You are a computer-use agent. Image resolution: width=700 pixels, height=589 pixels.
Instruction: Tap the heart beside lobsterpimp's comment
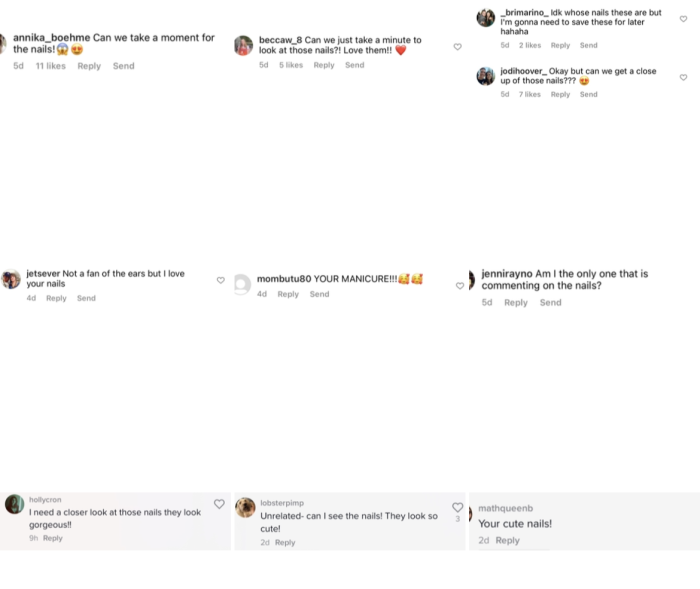pos(458,507)
